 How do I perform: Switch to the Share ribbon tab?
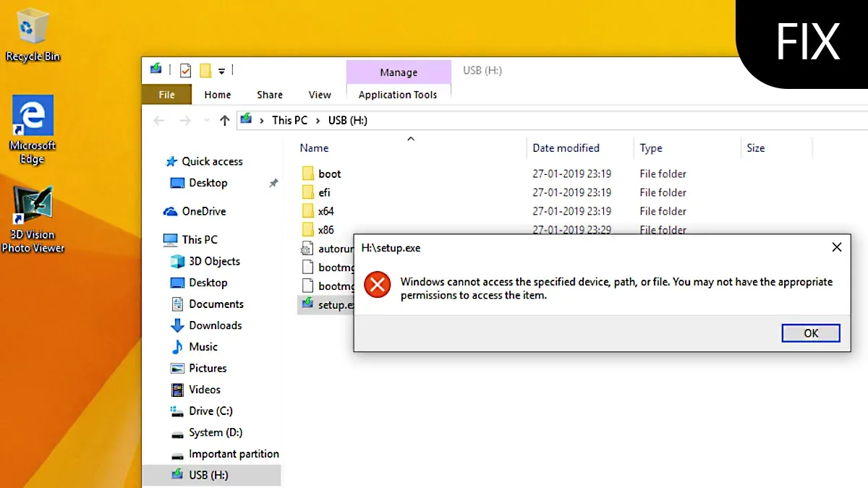(270, 95)
